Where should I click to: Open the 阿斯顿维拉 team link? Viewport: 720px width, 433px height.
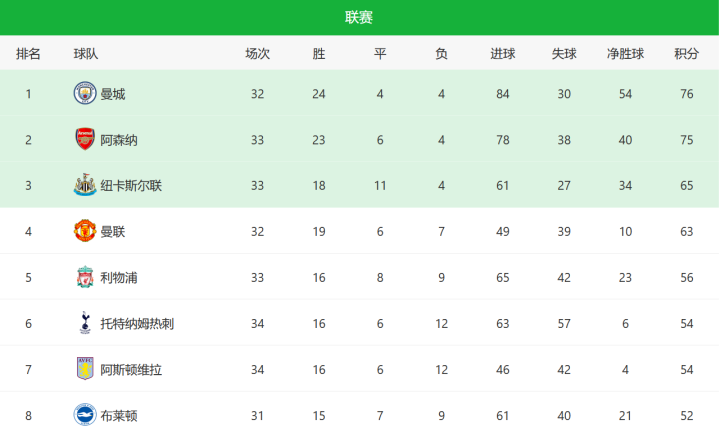[131, 369]
